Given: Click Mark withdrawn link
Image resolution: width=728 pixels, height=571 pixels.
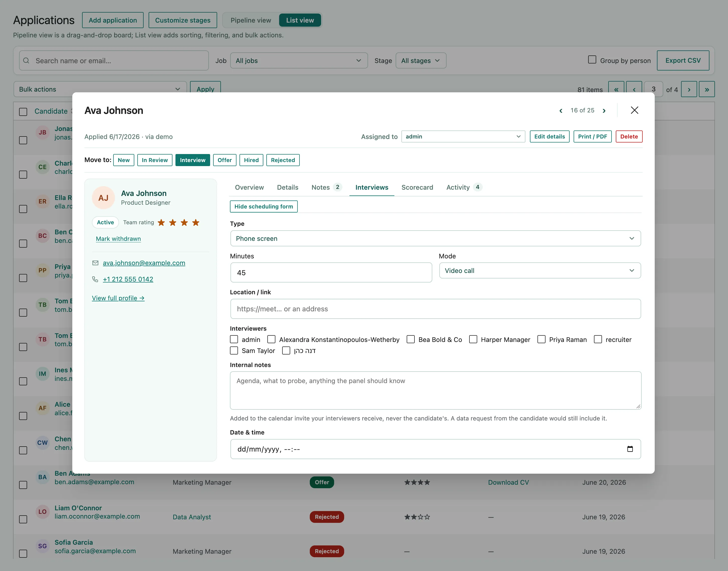Looking at the screenshot, I should (118, 239).
